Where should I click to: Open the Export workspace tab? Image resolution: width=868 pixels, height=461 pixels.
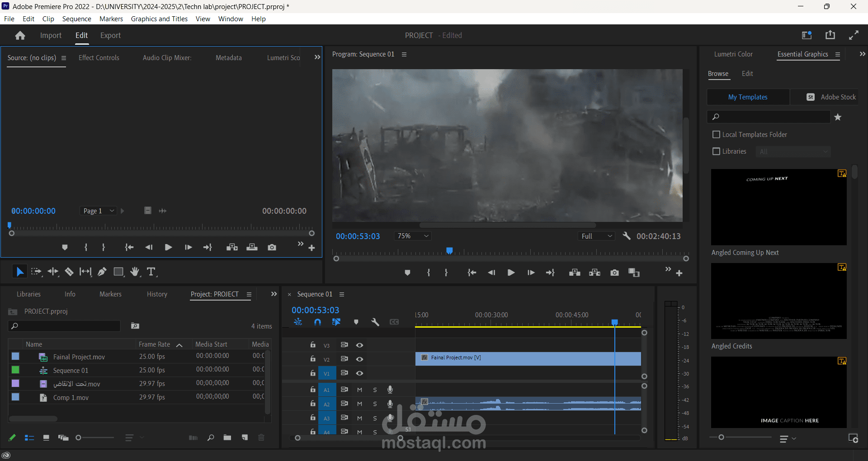click(110, 35)
